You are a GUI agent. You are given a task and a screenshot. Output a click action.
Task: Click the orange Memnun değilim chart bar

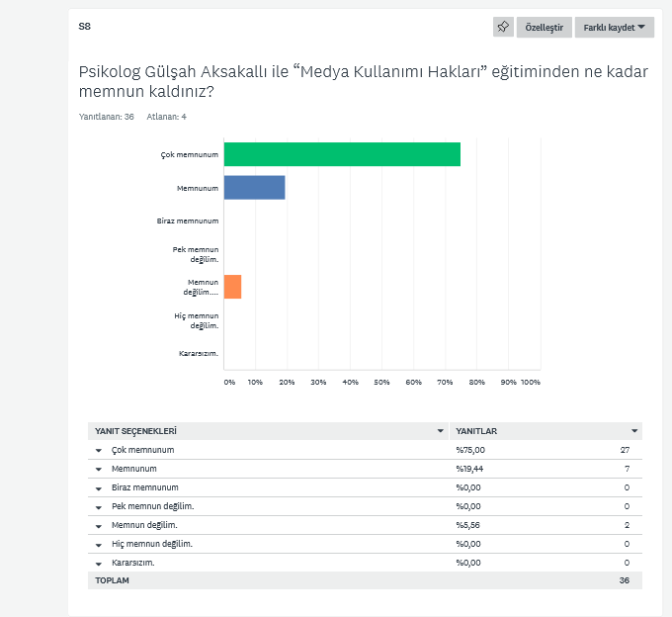click(x=232, y=287)
